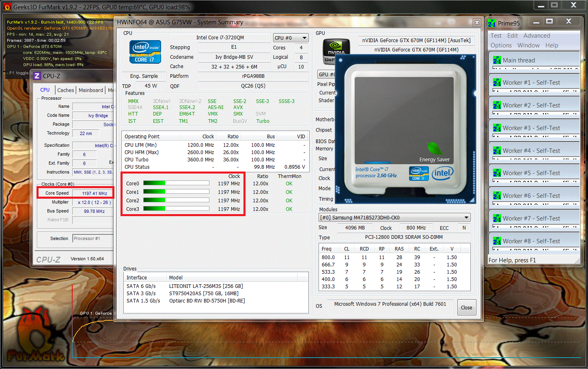Open the CPU #0 selector dropdown
This screenshot has width=588, height=369.
(x=291, y=38)
